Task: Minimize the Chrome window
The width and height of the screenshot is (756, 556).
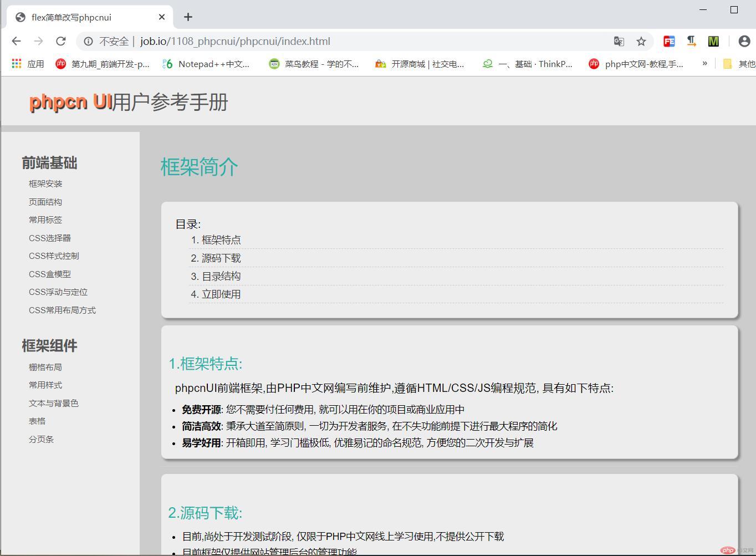Action: point(704,9)
